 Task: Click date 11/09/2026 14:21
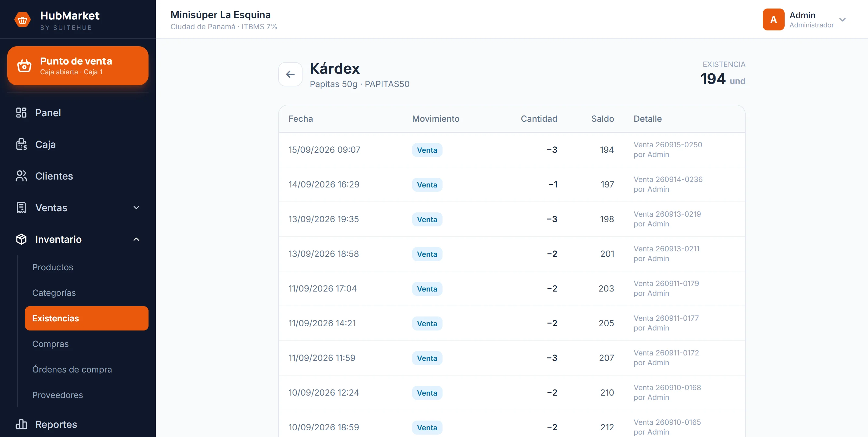click(x=322, y=323)
